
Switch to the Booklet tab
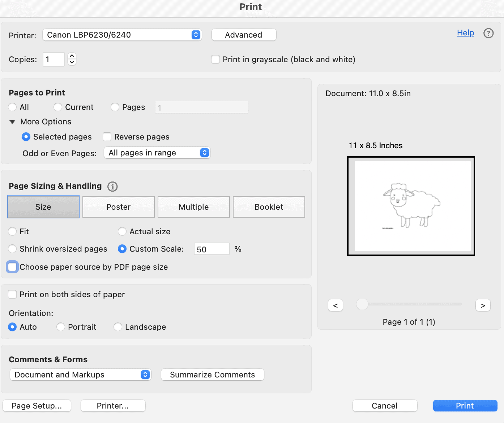coord(269,207)
